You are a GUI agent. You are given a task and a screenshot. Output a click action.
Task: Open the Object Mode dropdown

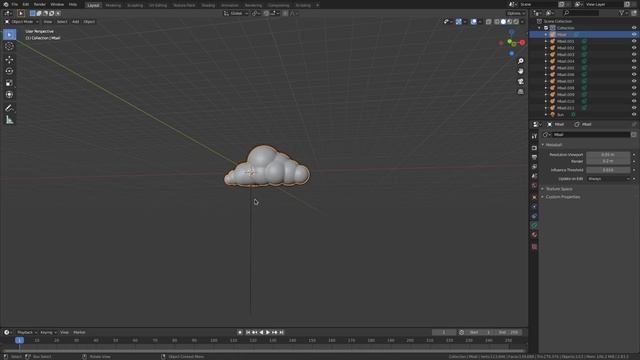point(22,22)
